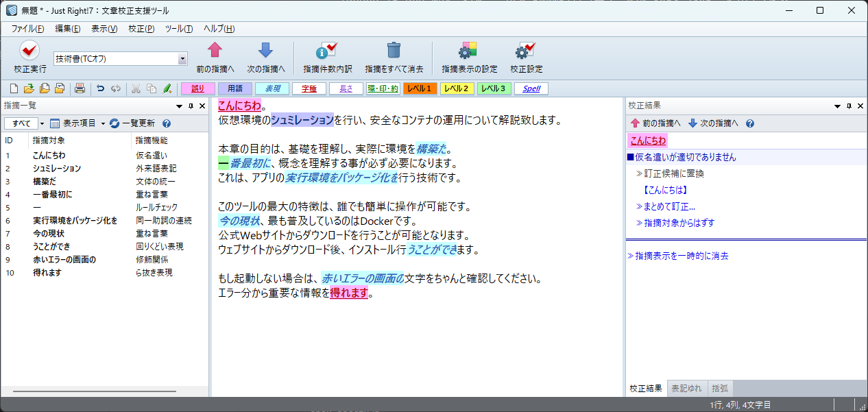The width and height of the screenshot is (868, 412).
Task: Open the 校正(P) menu
Action: (x=141, y=29)
